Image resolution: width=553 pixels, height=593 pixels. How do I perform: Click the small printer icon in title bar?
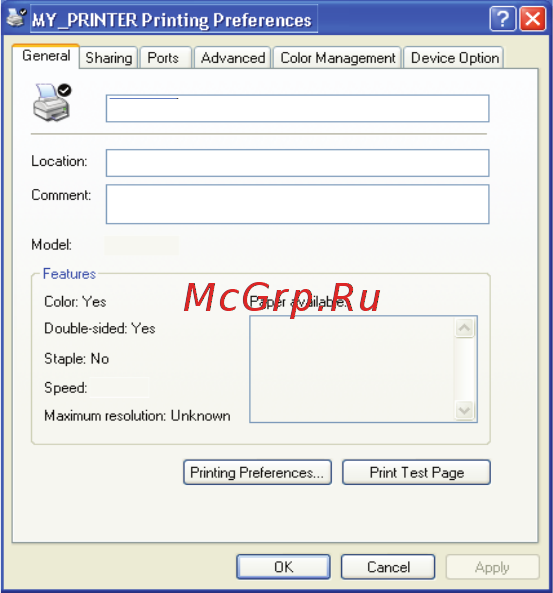coord(17,18)
